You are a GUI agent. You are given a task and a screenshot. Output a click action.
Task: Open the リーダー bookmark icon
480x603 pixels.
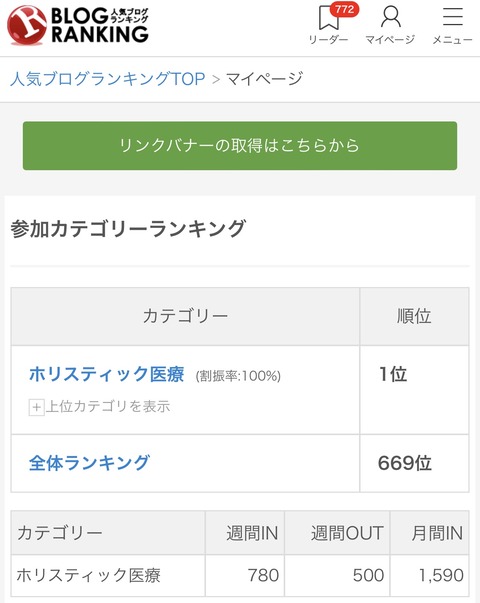(328, 18)
